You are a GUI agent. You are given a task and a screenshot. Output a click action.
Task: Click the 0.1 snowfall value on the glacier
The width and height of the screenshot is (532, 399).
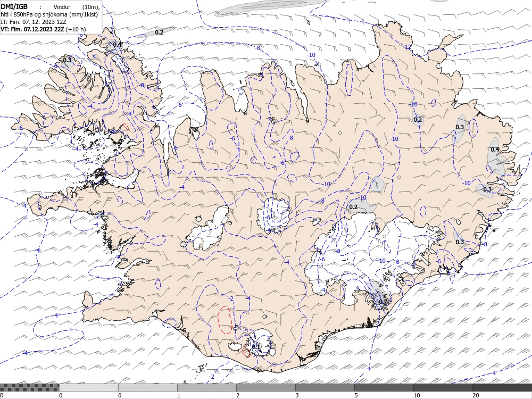pyautogui.click(x=256, y=347)
